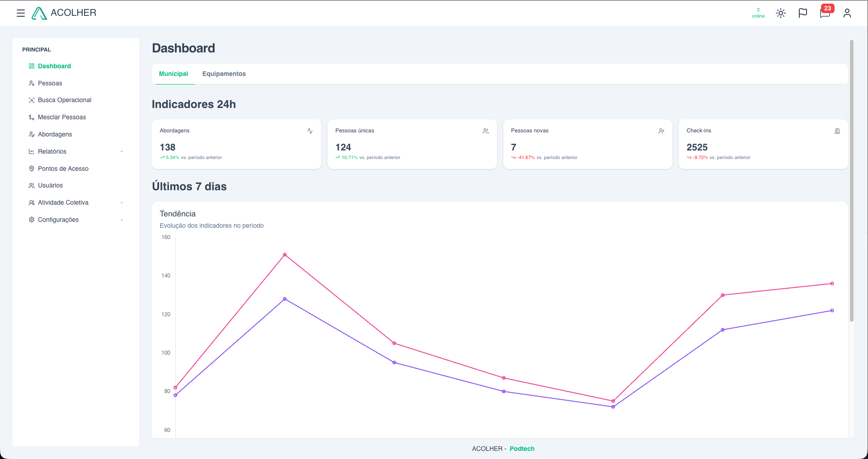
Task: Click users icon on Pessoas únicas card
Action: click(x=486, y=131)
